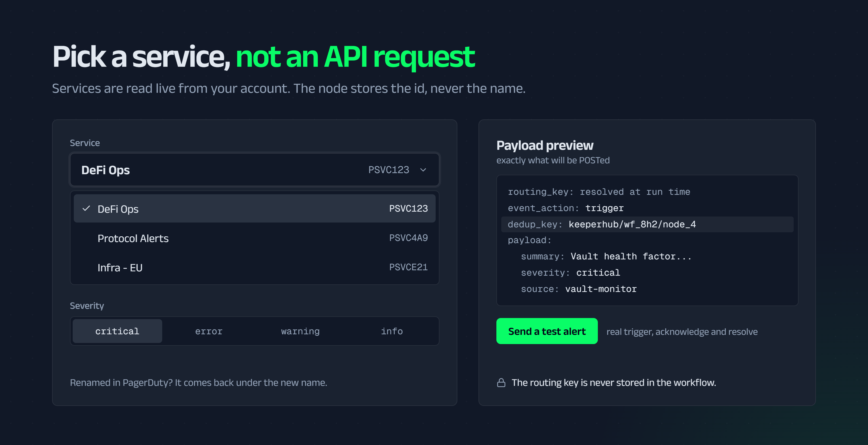868x445 pixels.
Task: Open the Service combo box showing DeFi Ops
Action: pos(254,170)
